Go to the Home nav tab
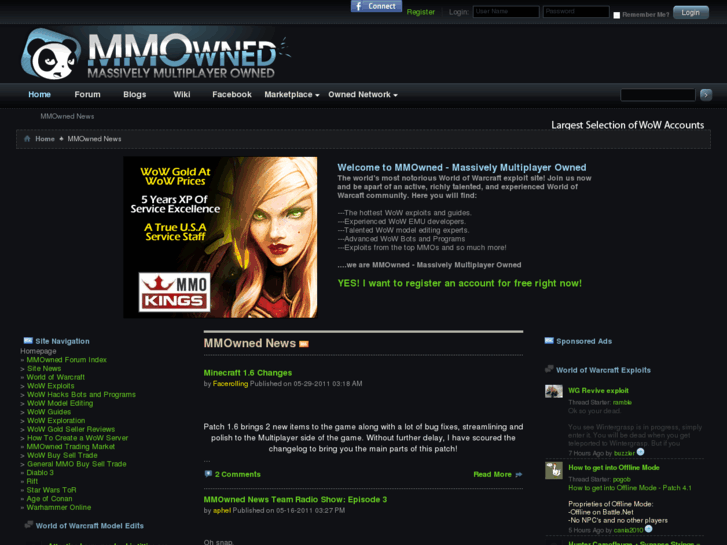This screenshot has height=545, width=727. click(39, 95)
